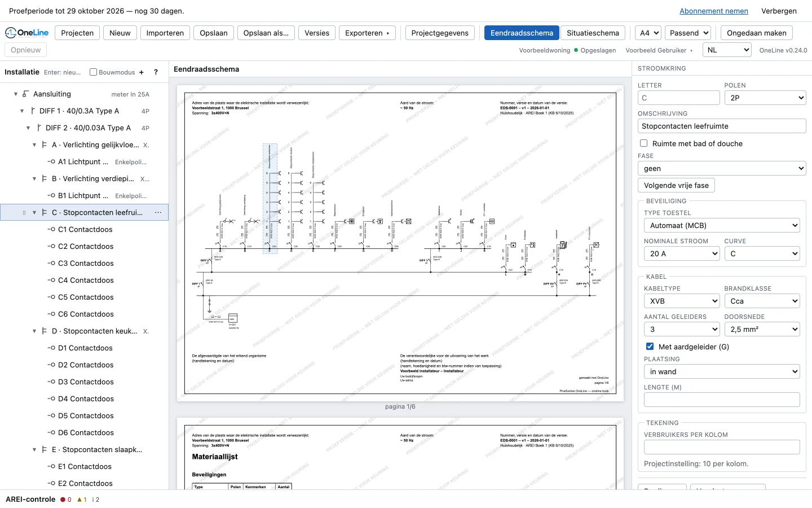812x508 pixels.
Task: Collapse the DIFF 2 tree node
Action: [x=28, y=128]
